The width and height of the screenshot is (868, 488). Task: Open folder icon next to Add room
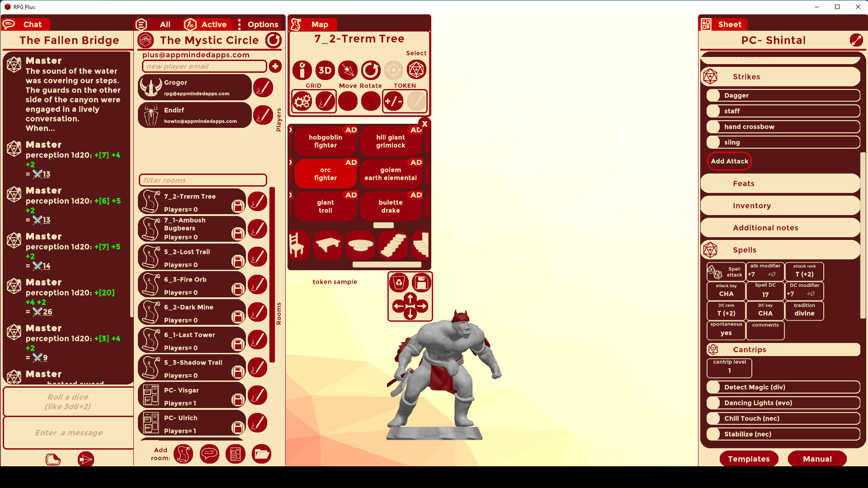click(x=261, y=454)
